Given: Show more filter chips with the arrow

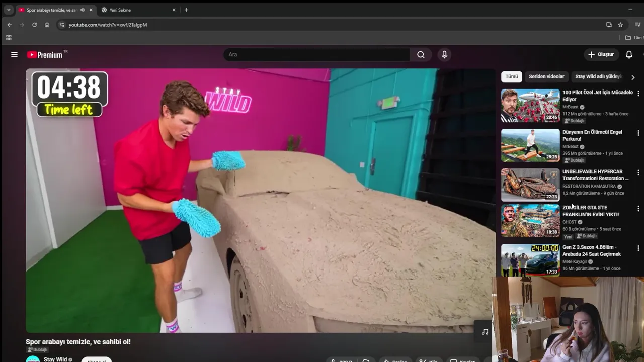Looking at the screenshot, I should click(633, 77).
